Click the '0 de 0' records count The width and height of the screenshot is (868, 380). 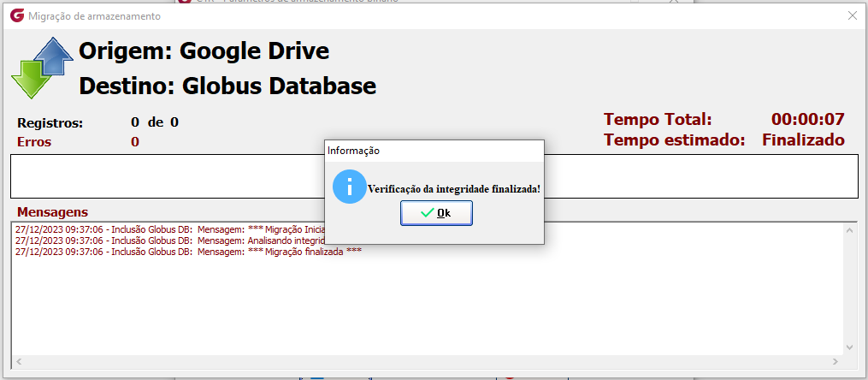tap(155, 122)
